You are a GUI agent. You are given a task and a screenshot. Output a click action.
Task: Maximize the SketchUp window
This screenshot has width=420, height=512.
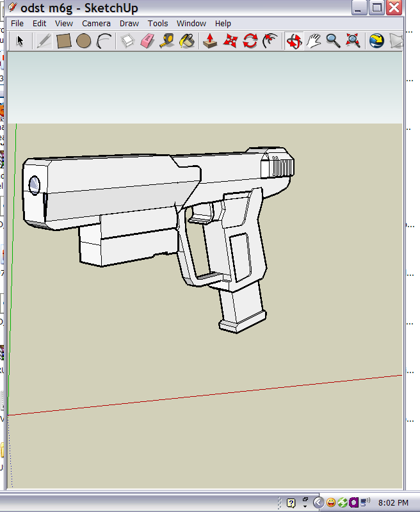pyautogui.click(x=377, y=7)
